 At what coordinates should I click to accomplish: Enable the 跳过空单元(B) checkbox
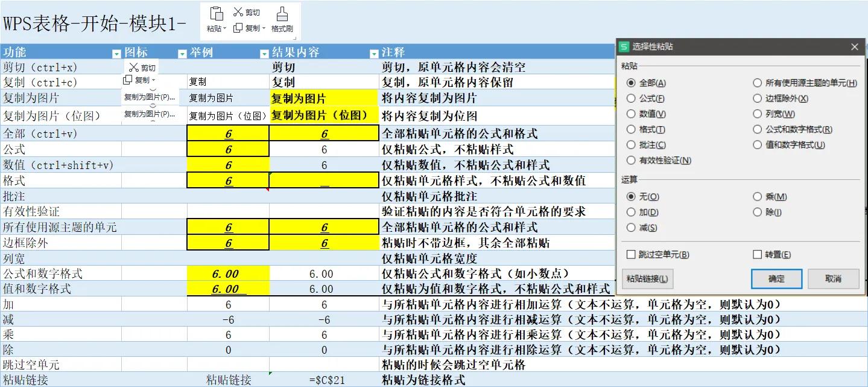click(631, 255)
